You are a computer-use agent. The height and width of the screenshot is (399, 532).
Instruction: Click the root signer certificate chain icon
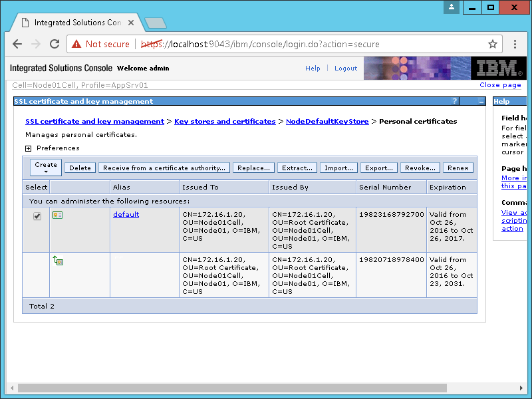(x=58, y=261)
